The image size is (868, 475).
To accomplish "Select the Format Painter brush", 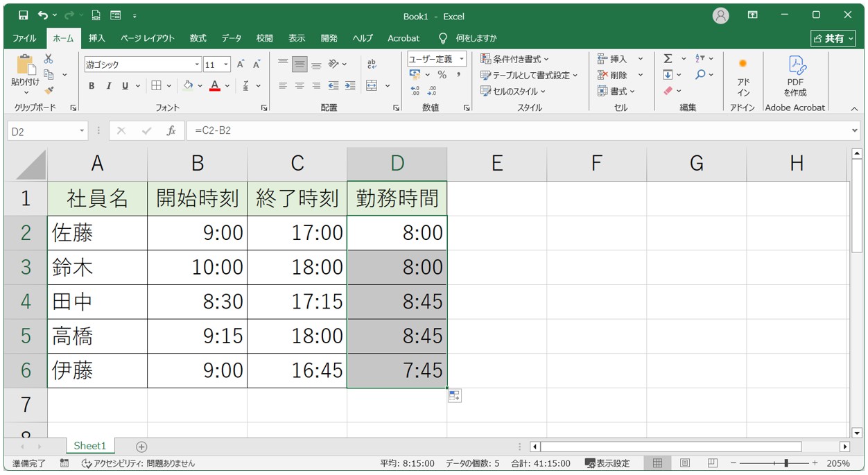I will [x=49, y=89].
